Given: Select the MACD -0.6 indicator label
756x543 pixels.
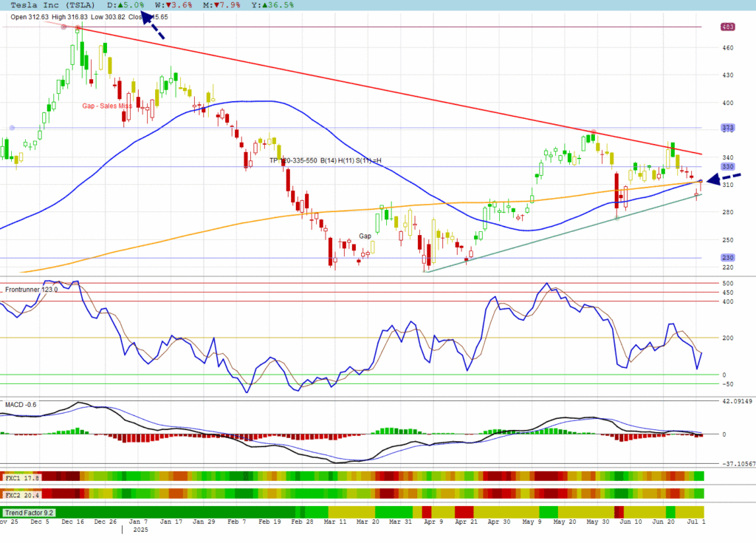Looking at the screenshot, I should click(21, 404).
